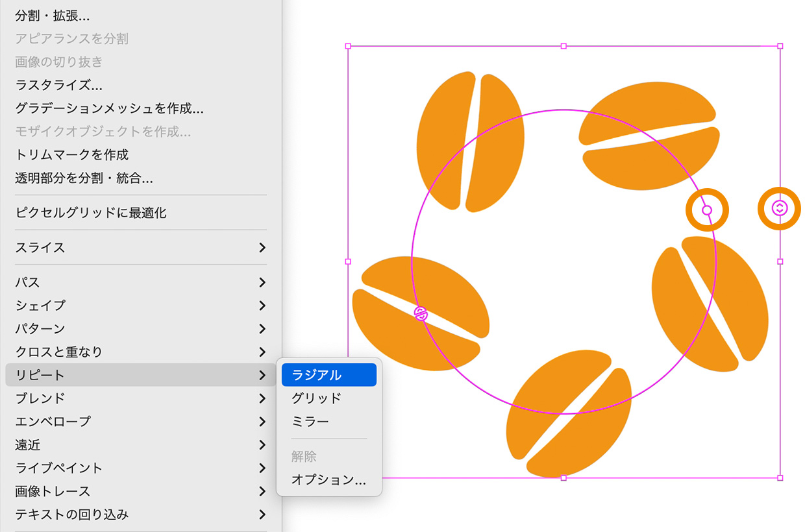Click the top-center bounding box handle
This screenshot has height=532, width=805.
point(563,46)
